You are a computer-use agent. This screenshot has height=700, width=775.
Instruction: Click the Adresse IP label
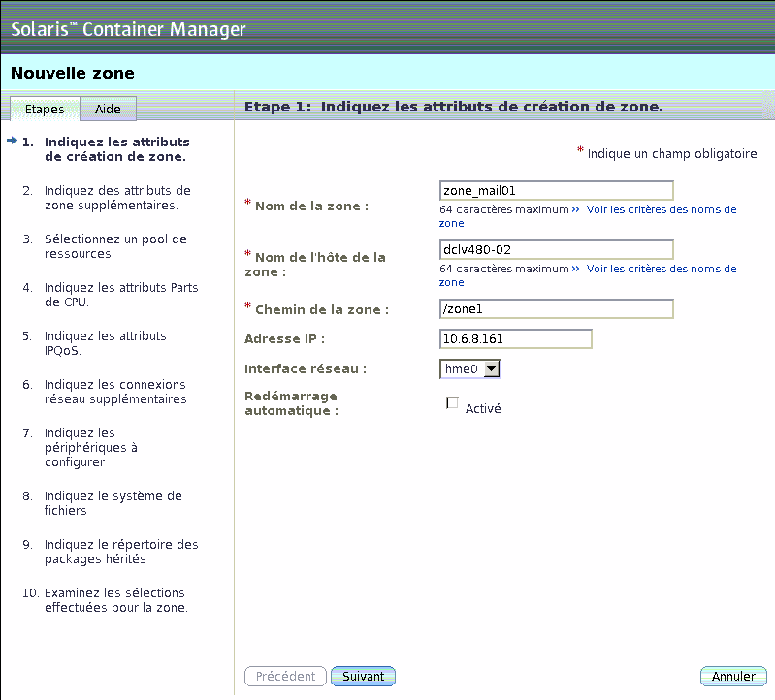(284, 339)
